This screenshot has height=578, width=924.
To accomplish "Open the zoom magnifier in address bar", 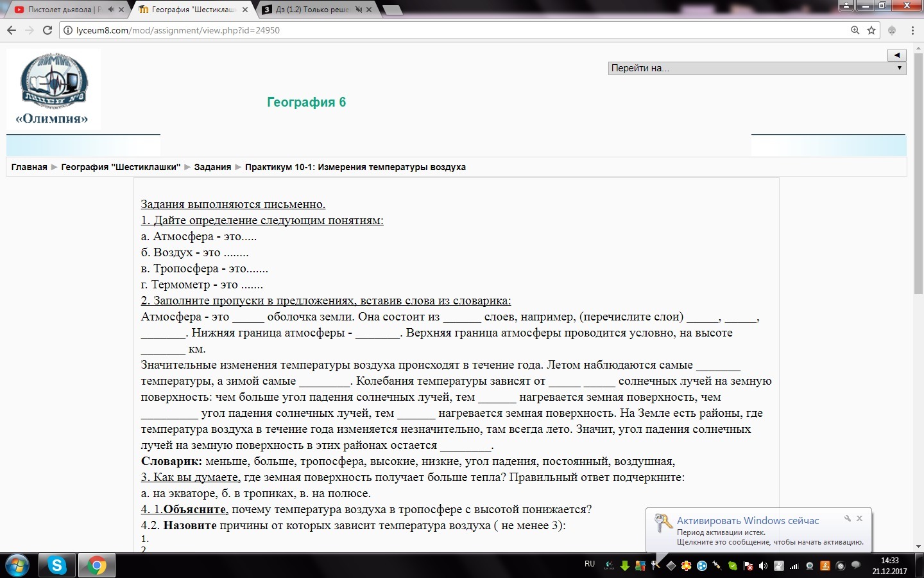I will (x=855, y=30).
